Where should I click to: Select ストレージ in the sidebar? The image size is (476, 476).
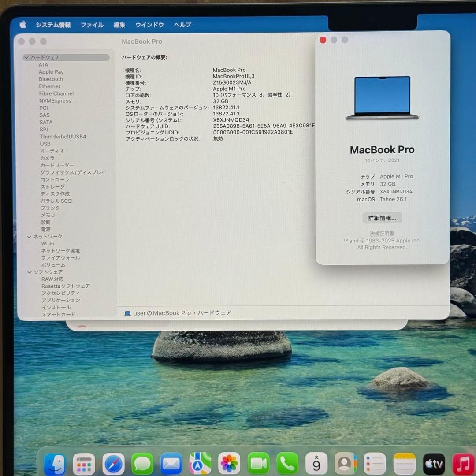52,187
